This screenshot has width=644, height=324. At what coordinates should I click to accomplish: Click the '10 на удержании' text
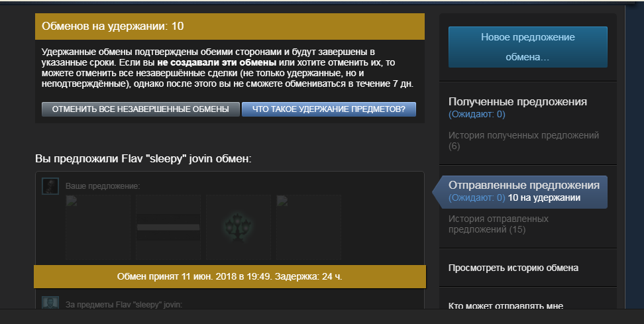(544, 197)
